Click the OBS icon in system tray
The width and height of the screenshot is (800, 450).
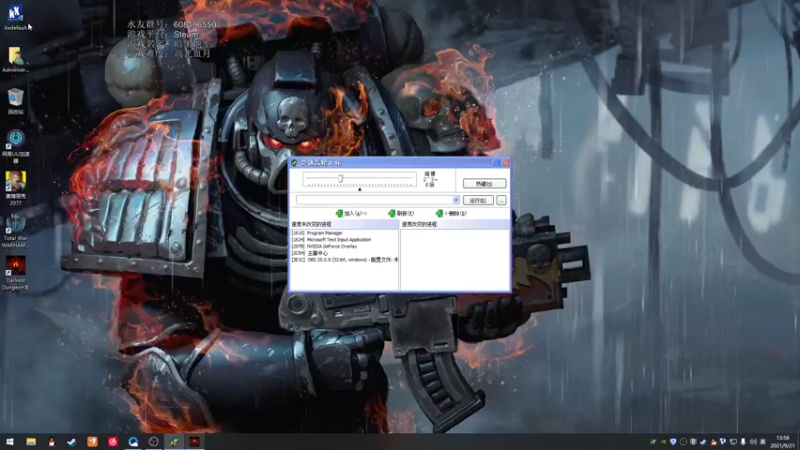pos(683,442)
